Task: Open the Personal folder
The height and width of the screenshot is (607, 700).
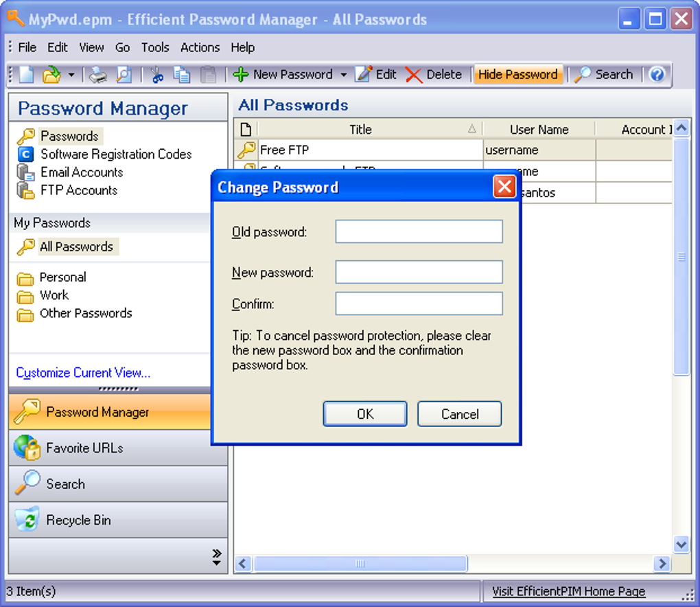Action: coord(62,277)
